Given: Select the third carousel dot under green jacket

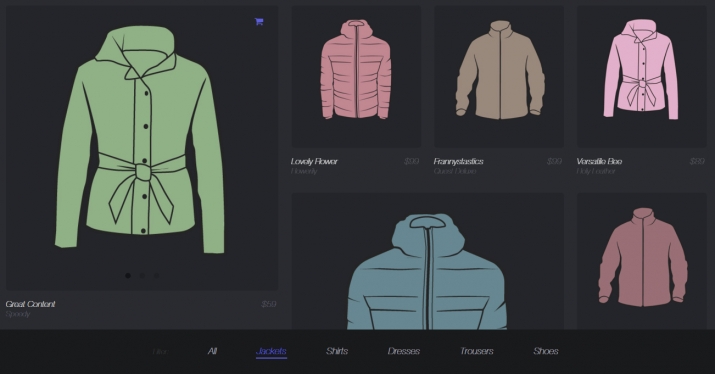Looking at the screenshot, I should (156, 275).
